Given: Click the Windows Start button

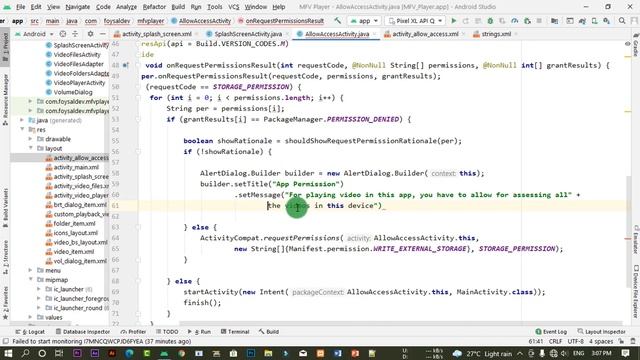Looking at the screenshot, I should 8,353.
